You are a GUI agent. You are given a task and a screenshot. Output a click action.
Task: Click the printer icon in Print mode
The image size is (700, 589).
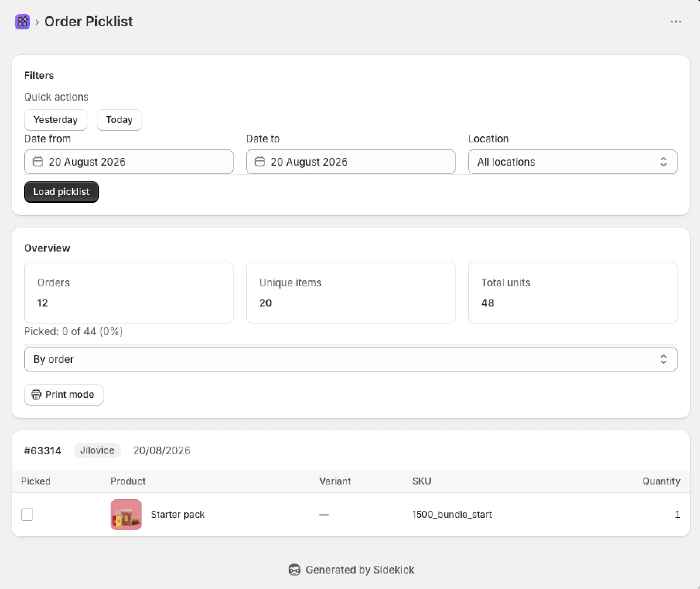[x=36, y=395]
